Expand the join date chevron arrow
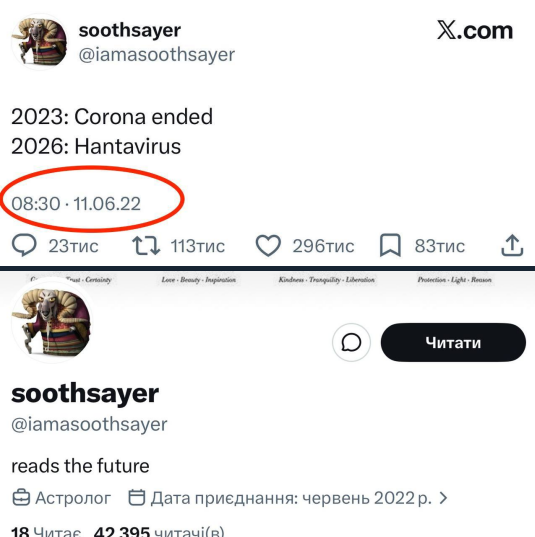The width and height of the screenshot is (535, 537). click(443, 498)
